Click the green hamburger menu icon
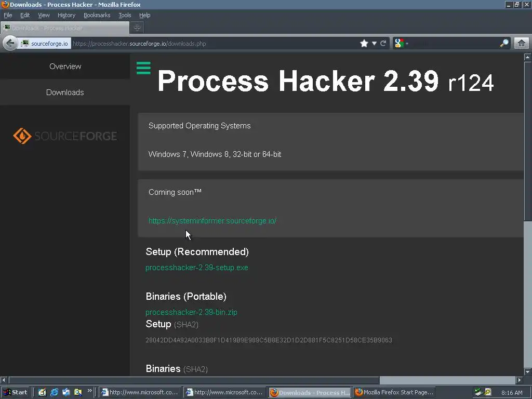The width and height of the screenshot is (532, 399). coord(143,68)
